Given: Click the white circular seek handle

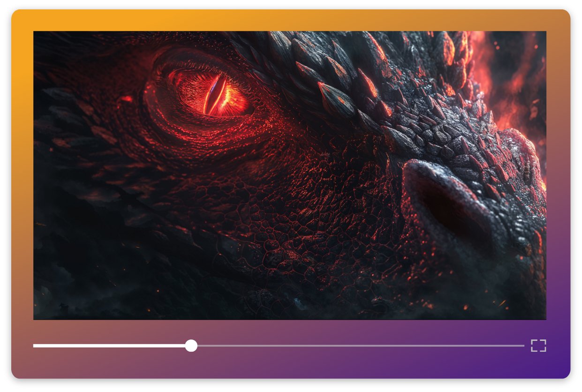Looking at the screenshot, I should [x=191, y=346].
